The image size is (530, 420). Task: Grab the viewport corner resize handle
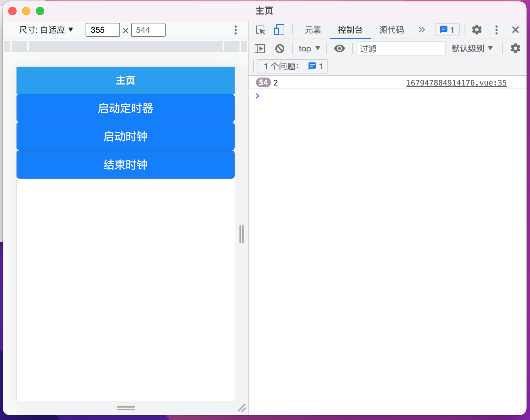[x=242, y=408]
